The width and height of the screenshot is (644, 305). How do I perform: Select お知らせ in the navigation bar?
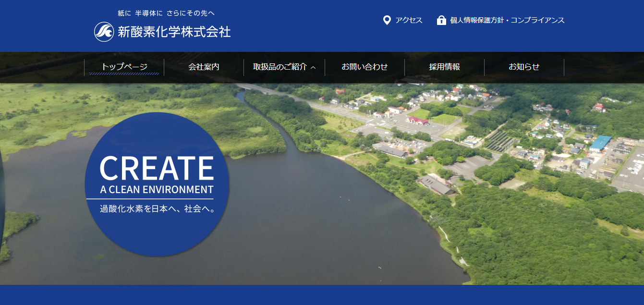point(524,67)
